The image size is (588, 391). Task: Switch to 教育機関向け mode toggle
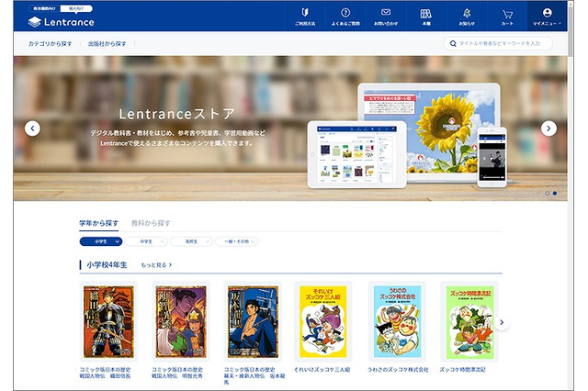pos(44,8)
